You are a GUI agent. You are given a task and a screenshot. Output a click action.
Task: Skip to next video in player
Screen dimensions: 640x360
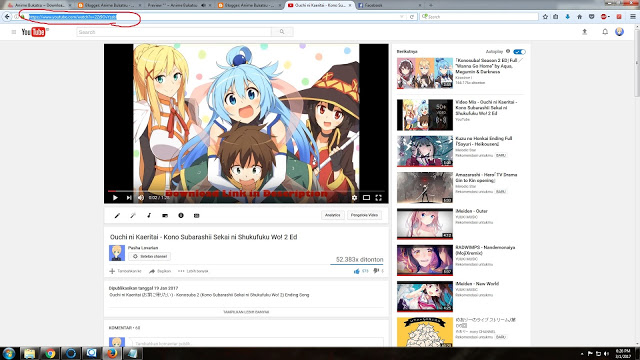coord(129,198)
